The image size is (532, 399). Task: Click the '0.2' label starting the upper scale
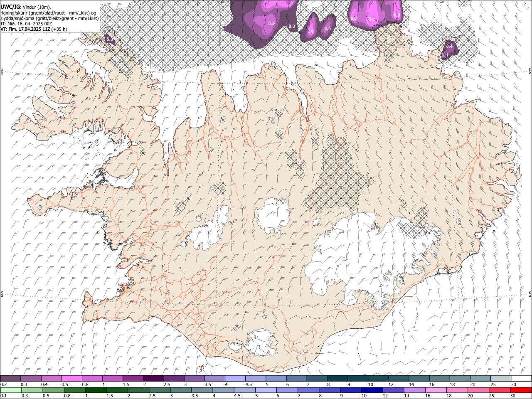(3, 384)
